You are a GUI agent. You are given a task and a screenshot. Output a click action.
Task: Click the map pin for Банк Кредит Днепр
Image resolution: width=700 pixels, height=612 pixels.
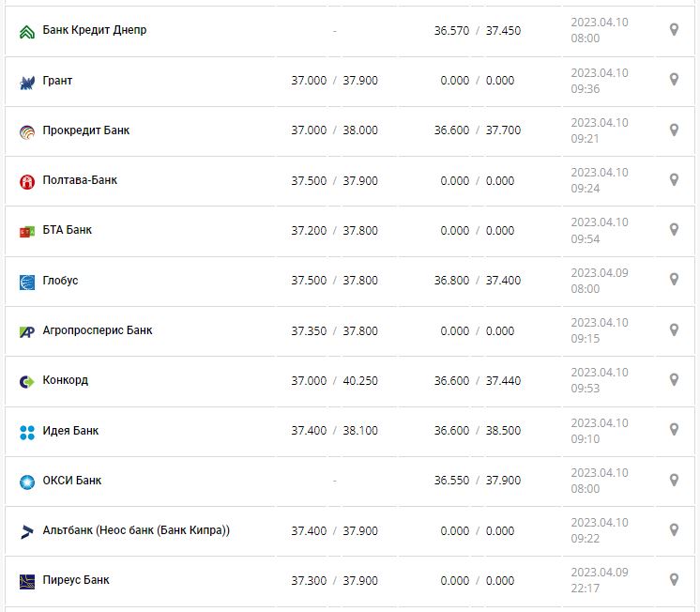coord(674,30)
